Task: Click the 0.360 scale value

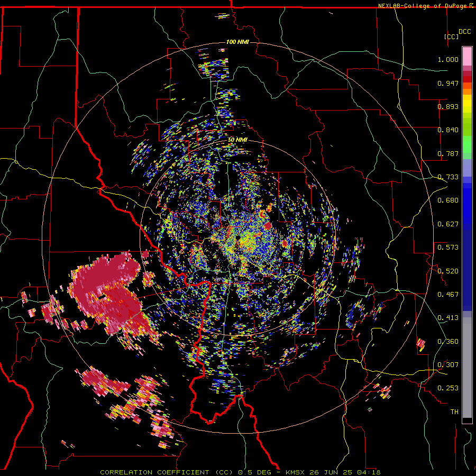Action: tap(448, 342)
